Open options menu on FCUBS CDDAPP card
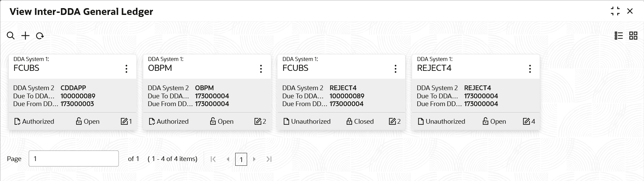The height and width of the screenshot is (181, 644). tap(126, 69)
